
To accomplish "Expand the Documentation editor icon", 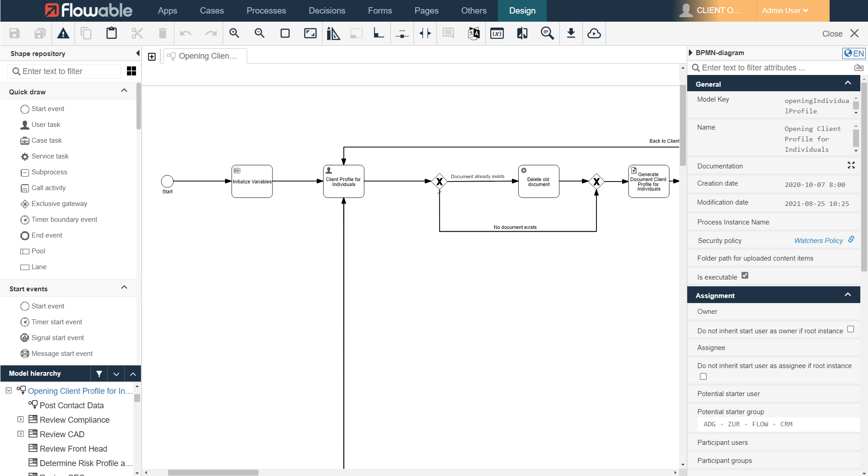I will 851,165.
